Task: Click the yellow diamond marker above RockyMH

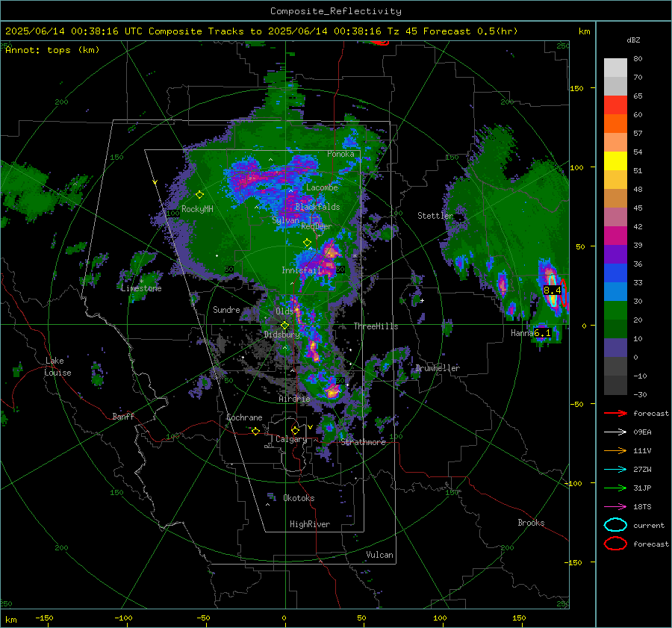Action: point(199,195)
